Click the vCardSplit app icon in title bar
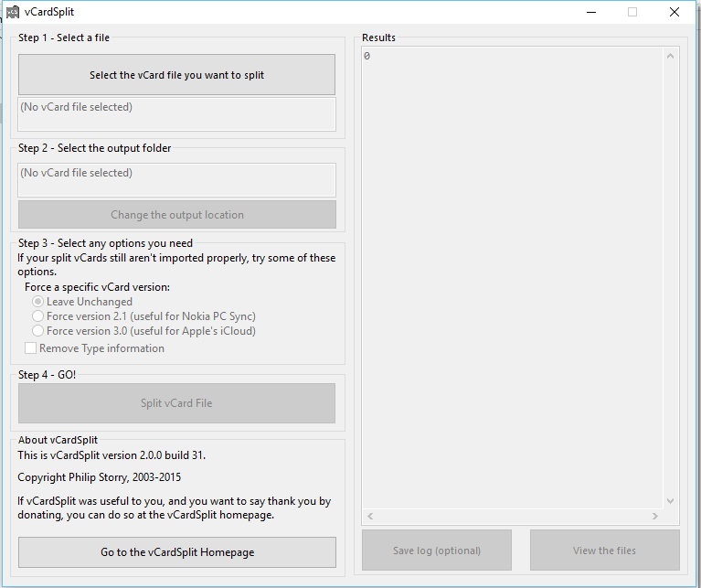The width and height of the screenshot is (701, 588). pyautogui.click(x=13, y=12)
